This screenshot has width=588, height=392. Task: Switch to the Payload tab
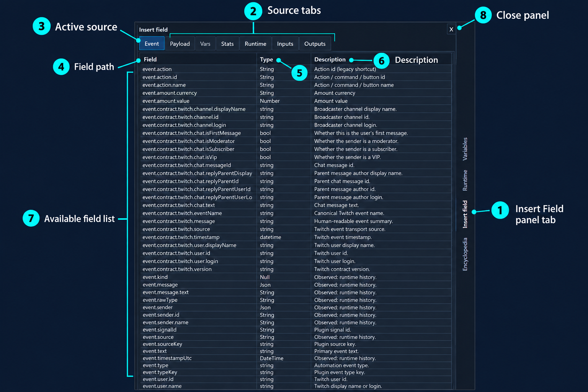tap(180, 44)
